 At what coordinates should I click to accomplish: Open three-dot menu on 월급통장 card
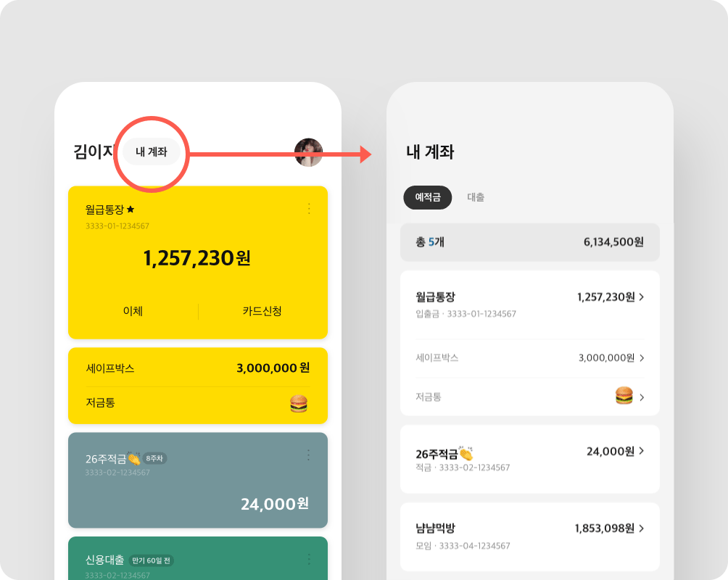point(309,209)
